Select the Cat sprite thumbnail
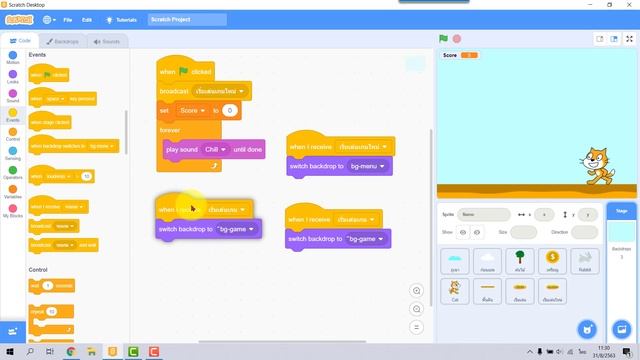This screenshot has height=360, width=640. 455,291
